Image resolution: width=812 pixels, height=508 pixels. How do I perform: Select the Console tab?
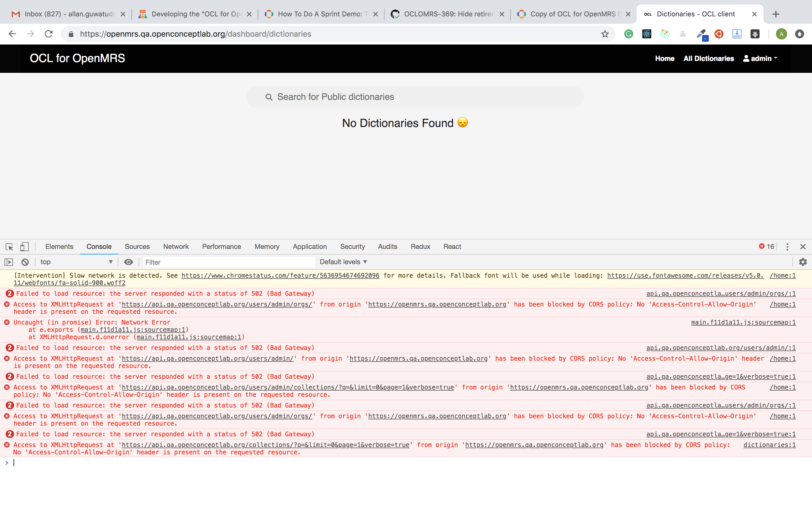pos(99,247)
